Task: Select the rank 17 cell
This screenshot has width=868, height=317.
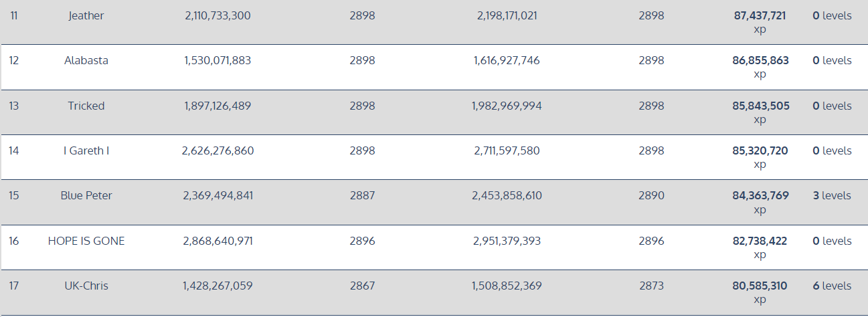Action: click(x=14, y=286)
